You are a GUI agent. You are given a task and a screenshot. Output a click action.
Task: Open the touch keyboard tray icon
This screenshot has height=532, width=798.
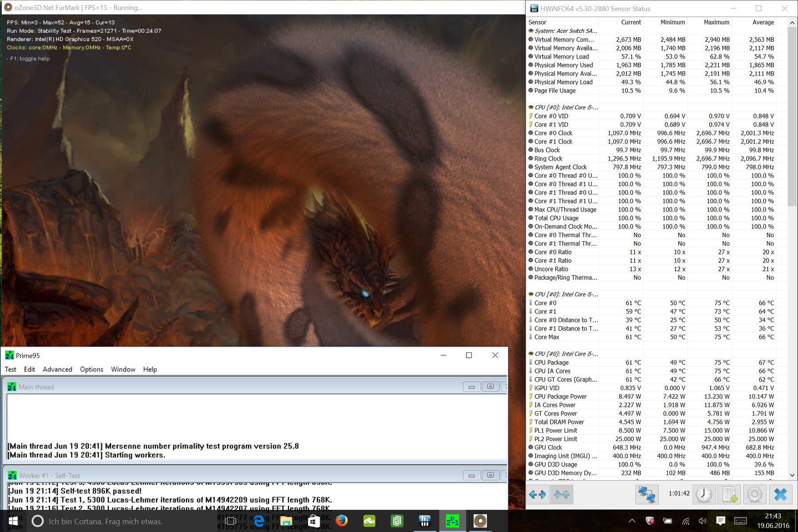click(x=740, y=521)
